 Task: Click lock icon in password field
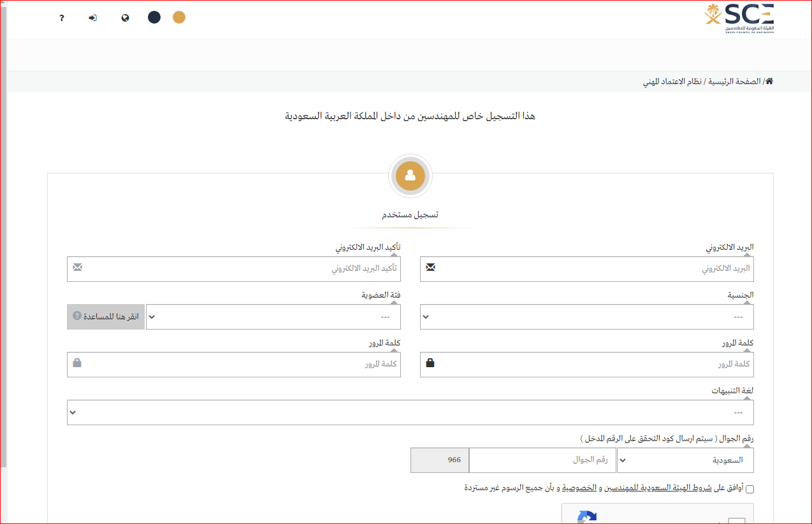[431, 363]
